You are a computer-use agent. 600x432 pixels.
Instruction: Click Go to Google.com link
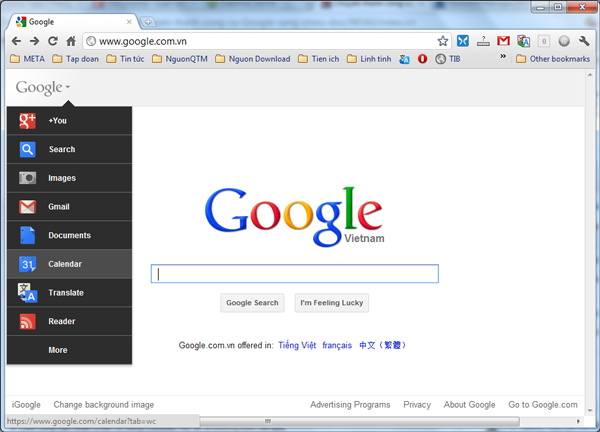point(543,405)
